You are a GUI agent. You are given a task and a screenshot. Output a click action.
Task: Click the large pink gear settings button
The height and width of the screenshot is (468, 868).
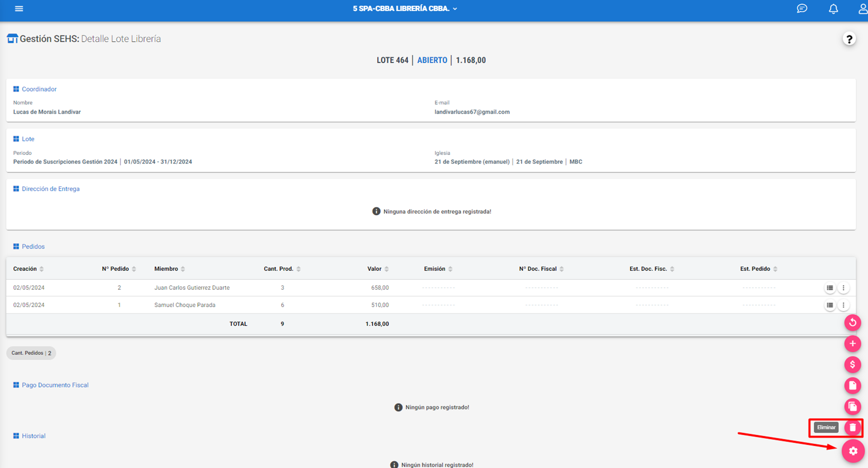pos(853,451)
